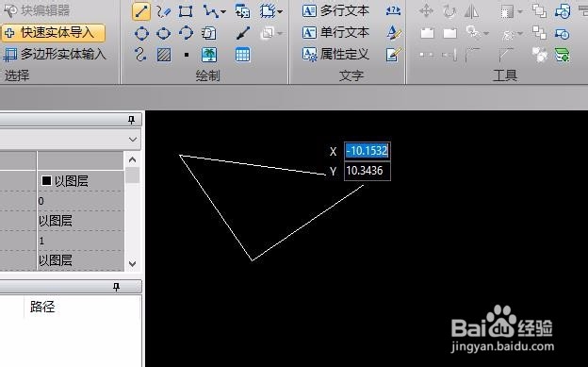Click the green add layer icon
Viewport: 588px width, 367px height.
pos(563,55)
